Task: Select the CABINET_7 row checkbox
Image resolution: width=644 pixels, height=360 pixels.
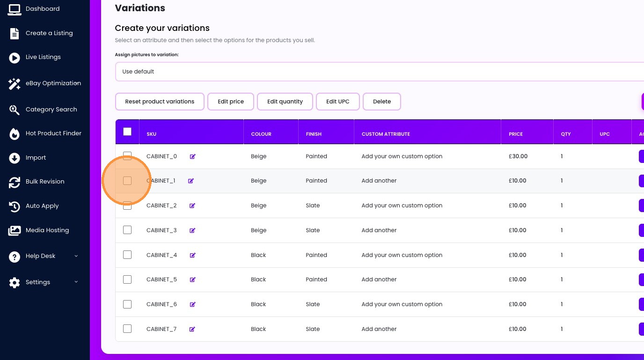Action: [127, 329]
